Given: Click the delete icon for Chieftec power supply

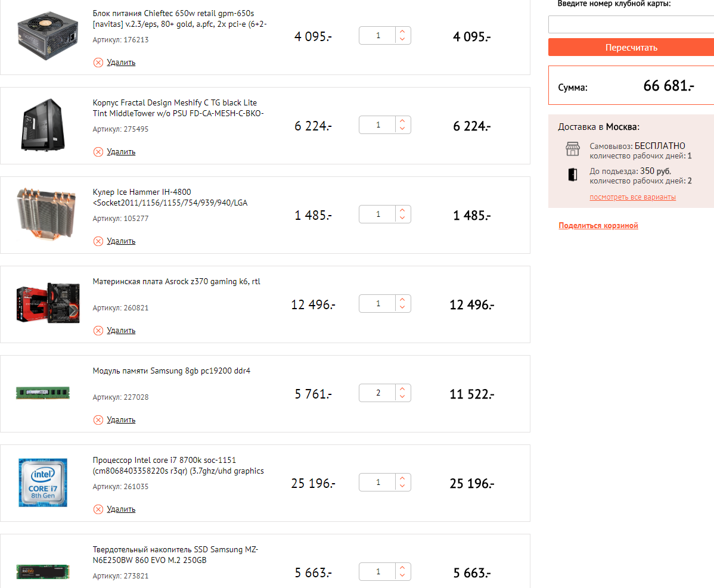Looking at the screenshot, I should (98, 63).
